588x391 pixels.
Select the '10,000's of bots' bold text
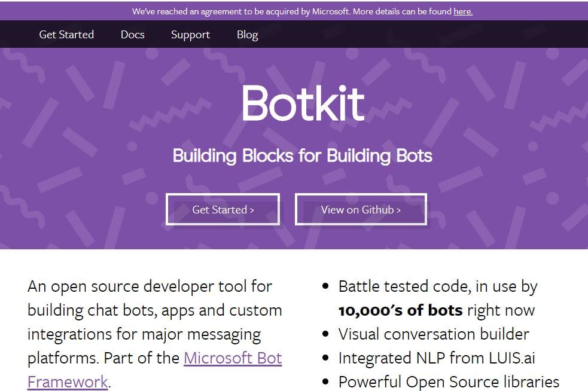tap(401, 310)
